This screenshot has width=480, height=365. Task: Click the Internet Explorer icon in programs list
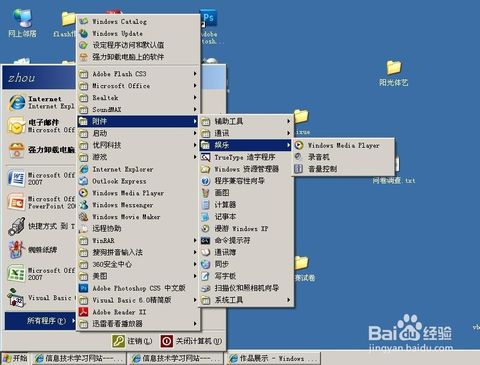(84, 169)
